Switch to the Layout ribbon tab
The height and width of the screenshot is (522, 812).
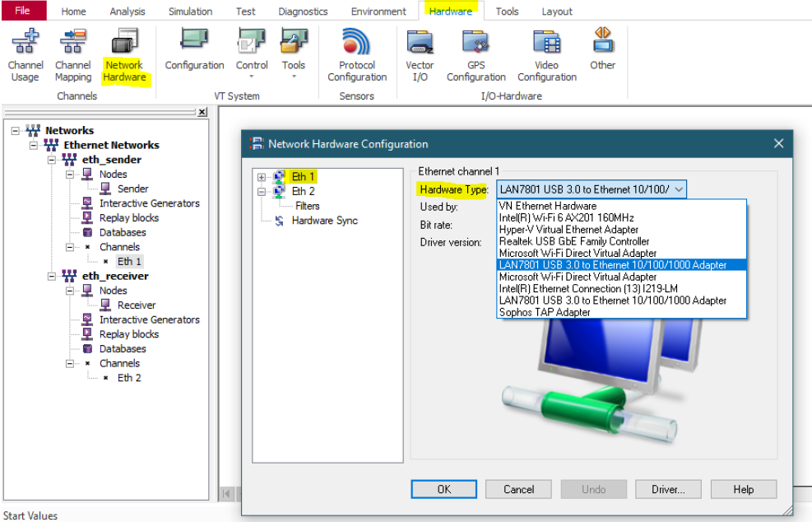pyautogui.click(x=557, y=12)
